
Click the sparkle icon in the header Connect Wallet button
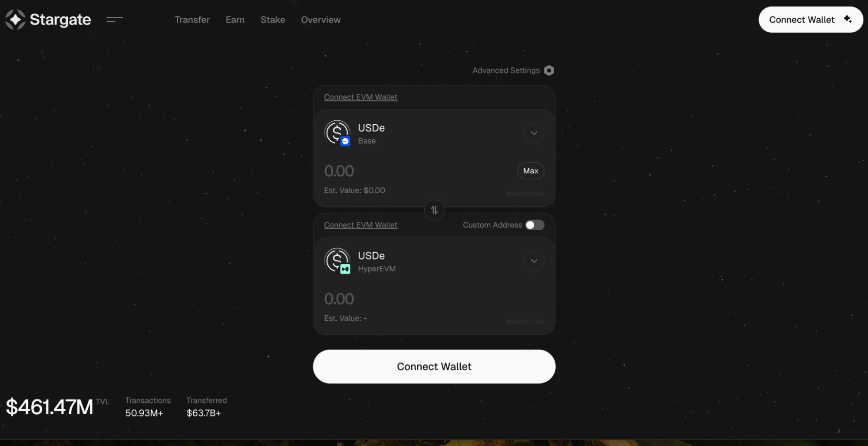click(848, 19)
